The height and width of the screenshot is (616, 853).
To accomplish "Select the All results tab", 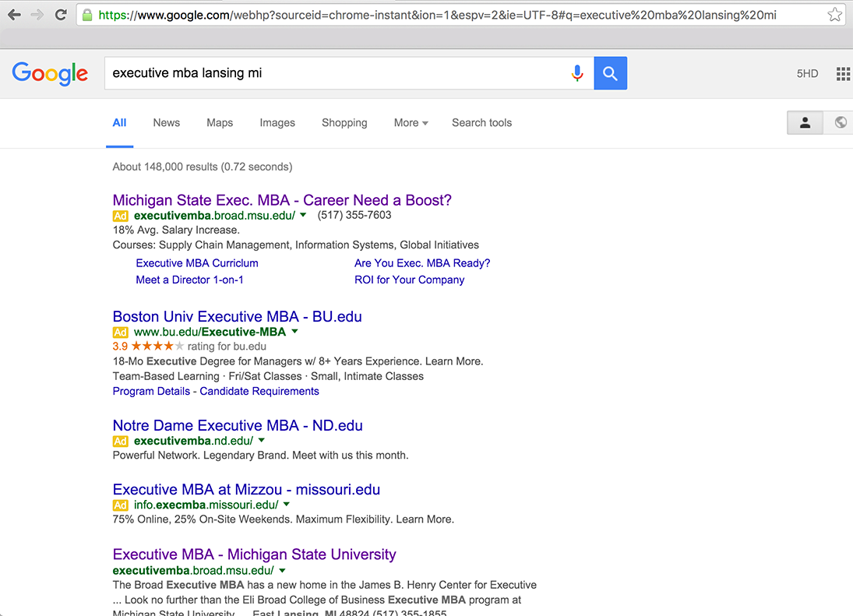I will tap(120, 123).
